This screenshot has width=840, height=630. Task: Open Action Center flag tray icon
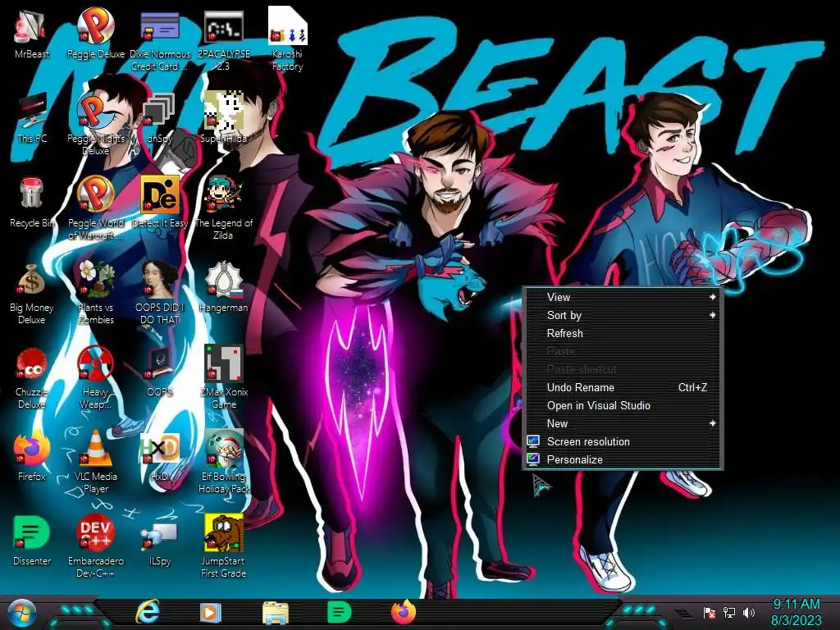(x=710, y=613)
